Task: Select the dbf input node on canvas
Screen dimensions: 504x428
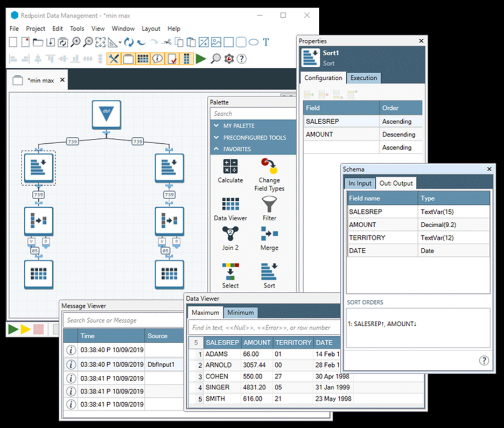Action: pyautogui.click(x=106, y=115)
